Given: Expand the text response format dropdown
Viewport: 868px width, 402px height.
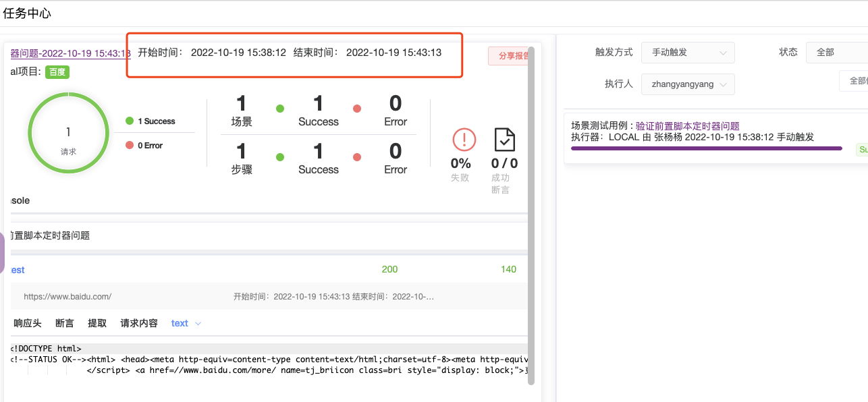Looking at the screenshot, I should (x=186, y=323).
